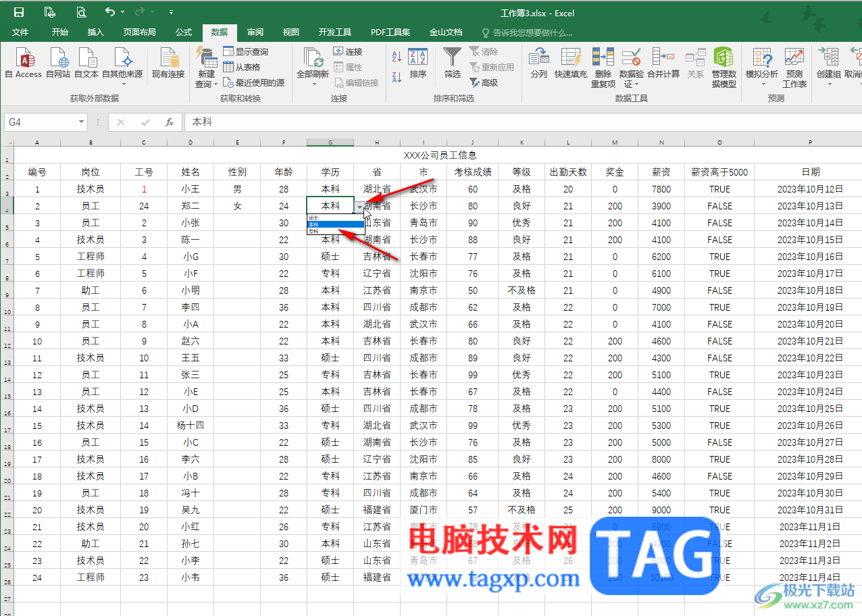Select the 薪资高于5000 header cell
The image size is (862, 616).
click(x=719, y=172)
